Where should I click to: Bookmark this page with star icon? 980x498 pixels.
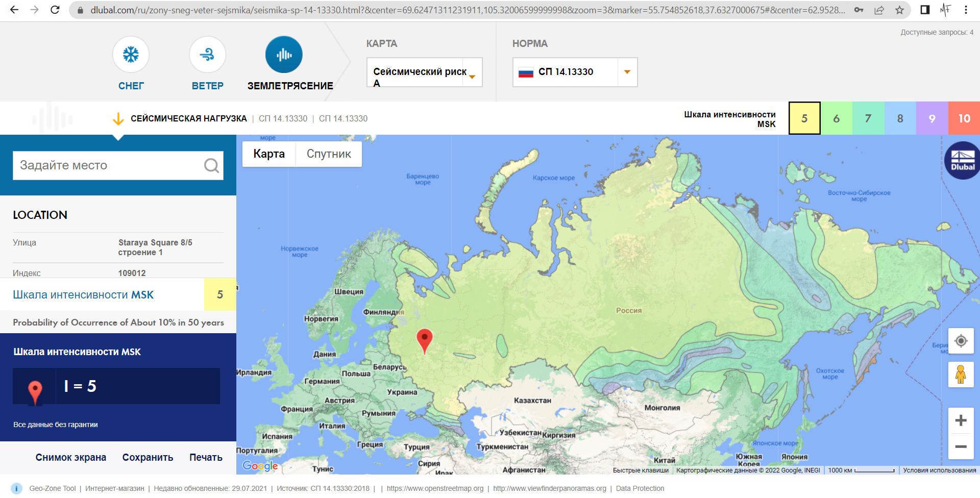[x=899, y=10]
